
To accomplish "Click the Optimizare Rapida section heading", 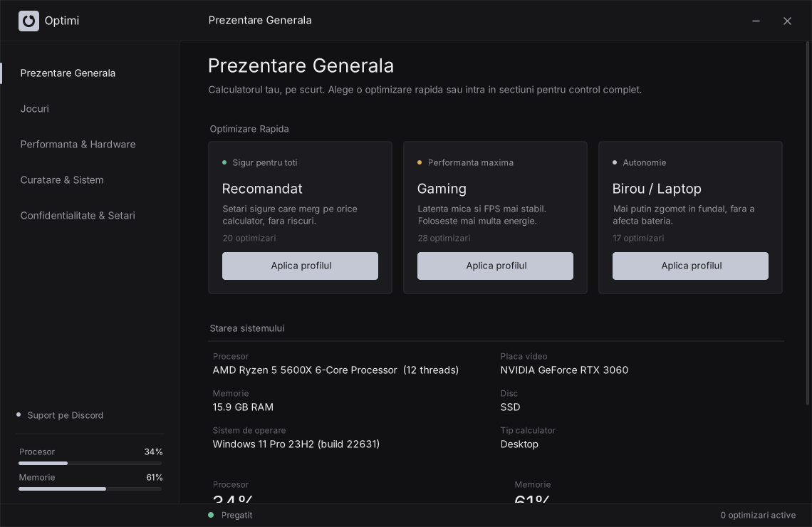I will tap(249, 129).
